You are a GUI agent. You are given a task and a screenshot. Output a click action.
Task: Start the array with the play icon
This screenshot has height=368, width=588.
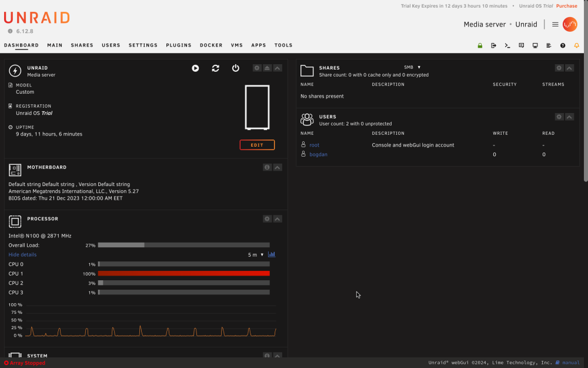coord(195,68)
